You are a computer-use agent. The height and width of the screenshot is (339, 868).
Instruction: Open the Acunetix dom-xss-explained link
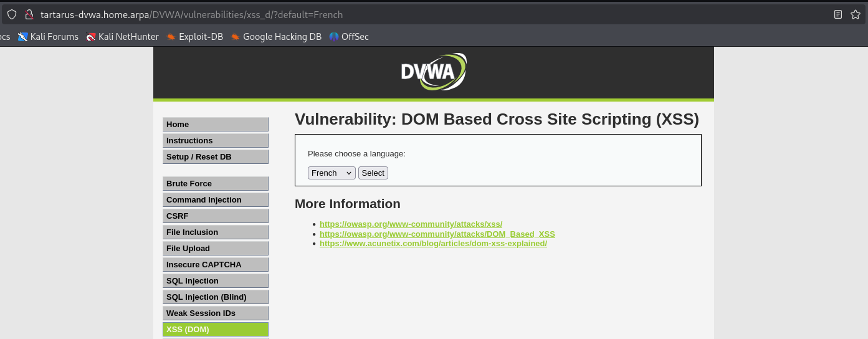[x=433, y=244]
